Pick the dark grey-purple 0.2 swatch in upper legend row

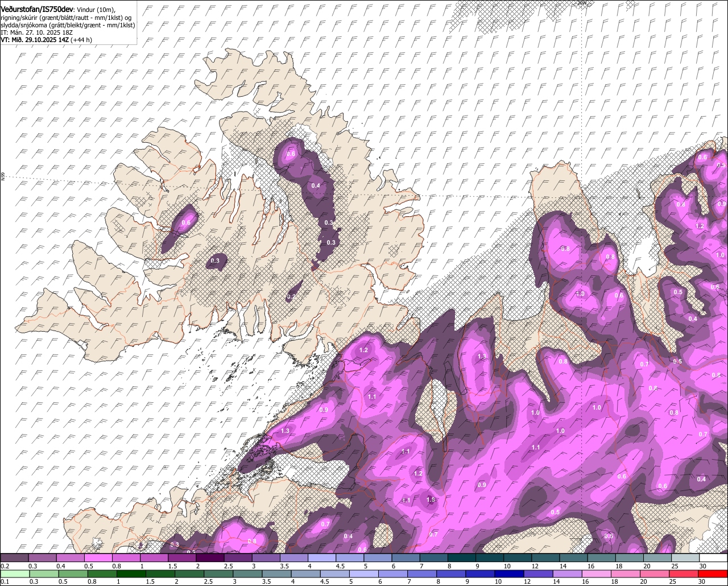(x=14, y=558)
